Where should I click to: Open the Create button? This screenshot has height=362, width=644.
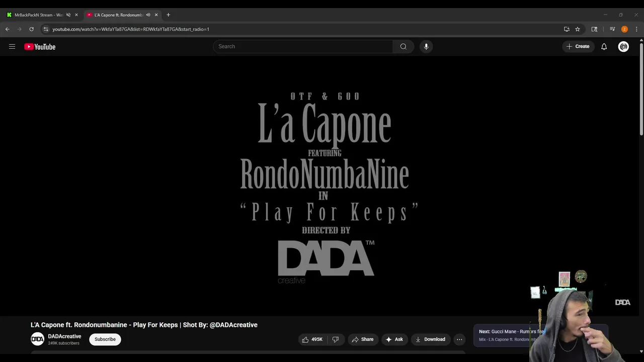tap(578, 46)
